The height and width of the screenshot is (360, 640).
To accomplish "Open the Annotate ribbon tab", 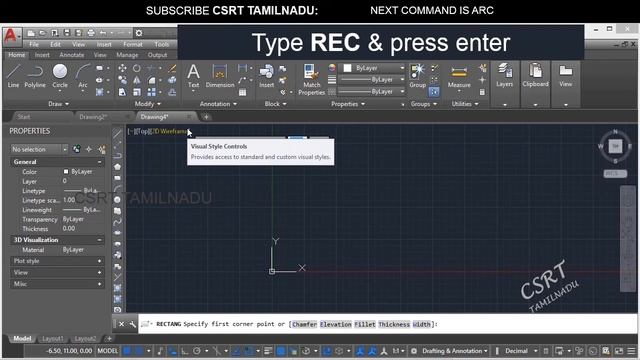I will point(71,55).
